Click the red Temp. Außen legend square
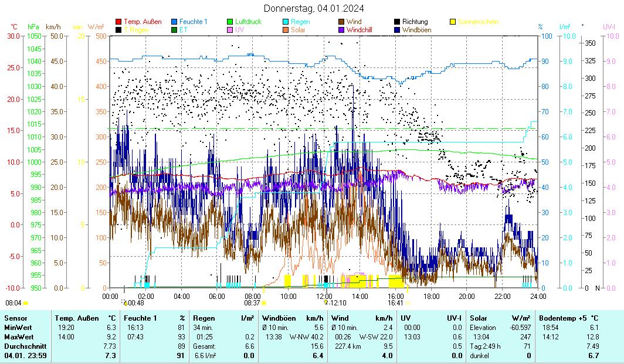 click(x=118, y=22)
